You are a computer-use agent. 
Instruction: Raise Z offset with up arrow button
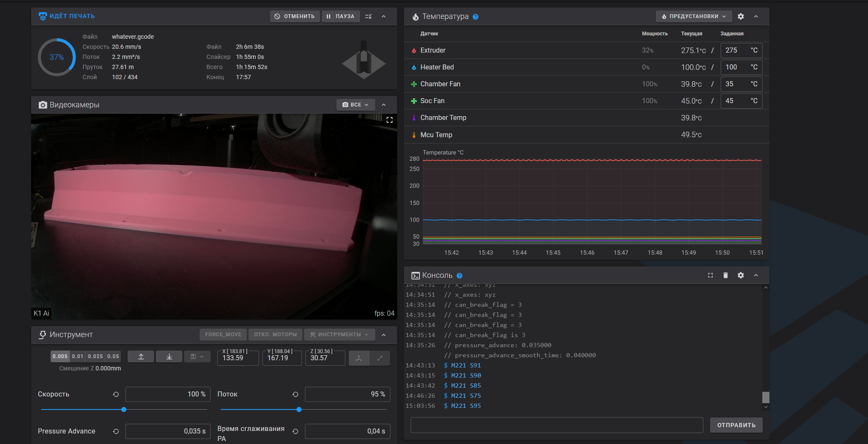click(x=141, y=356)
